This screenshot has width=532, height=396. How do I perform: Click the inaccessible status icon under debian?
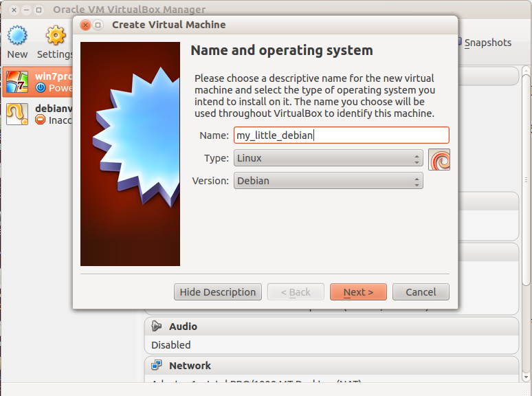tap(41, 120)
